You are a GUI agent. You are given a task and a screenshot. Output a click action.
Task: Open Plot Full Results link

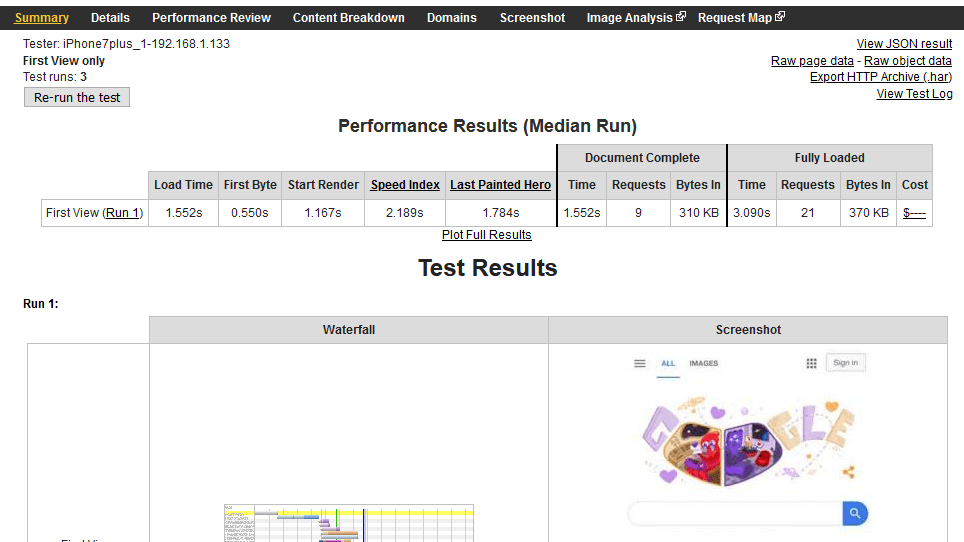tap(486, 235)
